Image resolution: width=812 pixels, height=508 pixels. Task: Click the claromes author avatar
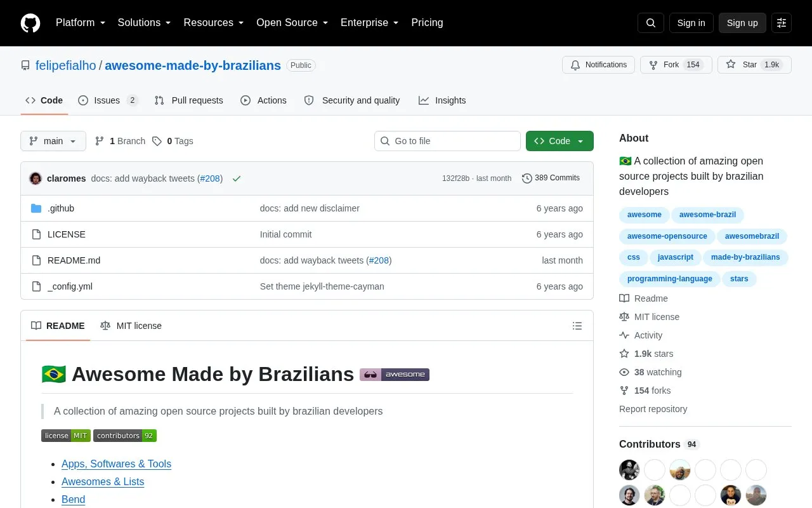[36, 178]
